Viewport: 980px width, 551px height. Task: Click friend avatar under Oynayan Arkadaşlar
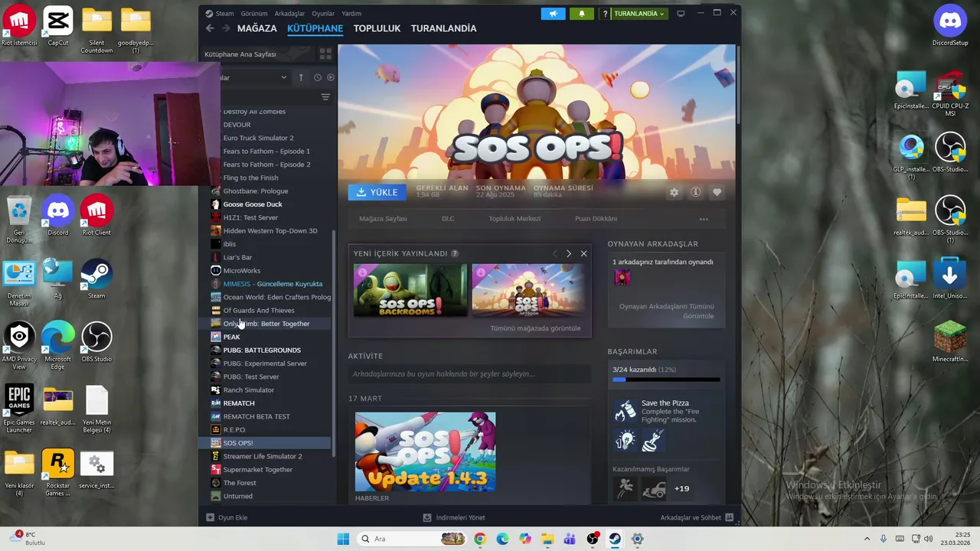point(622,278)
